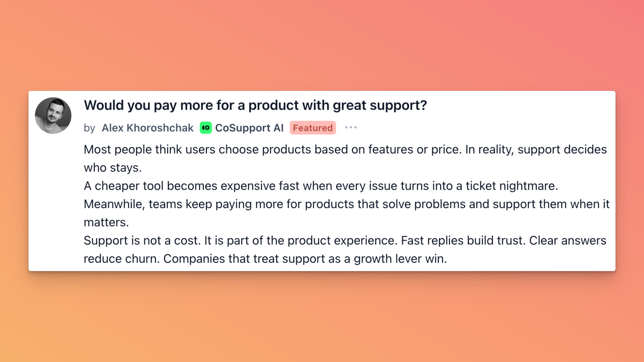Click the word "by" before author name
The width and height of the screenshot is (644, 362).
click(89, 128)
